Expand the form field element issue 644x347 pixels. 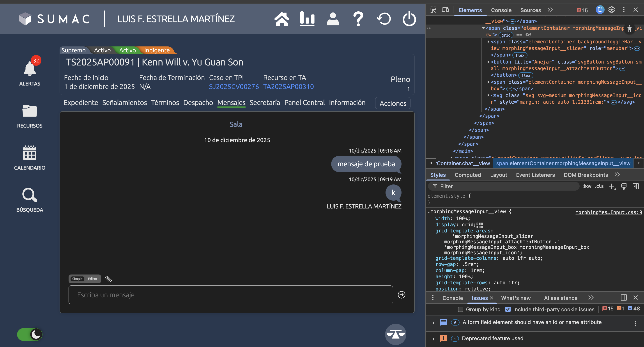point(433,323)
